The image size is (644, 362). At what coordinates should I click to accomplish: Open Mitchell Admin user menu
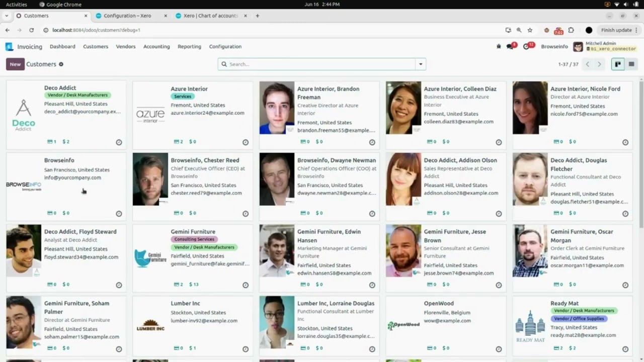(x=605, y=46)
